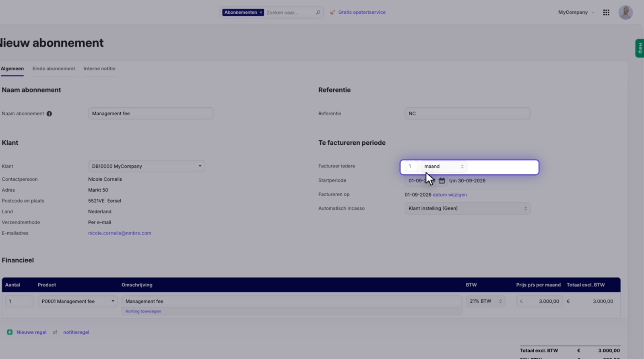The image size is (644, 359).
Task: Switch to the Algemeen tab
Action: tap(12, 69)
